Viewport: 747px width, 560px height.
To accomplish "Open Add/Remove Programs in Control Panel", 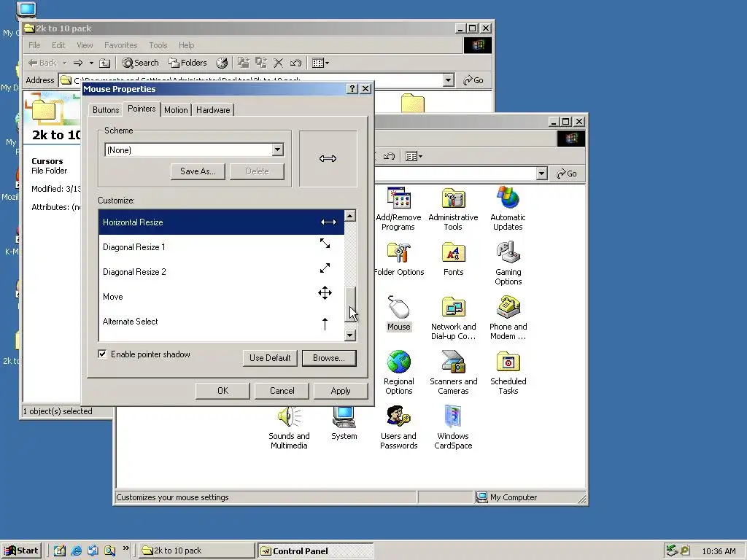I will tap(398, 209).
